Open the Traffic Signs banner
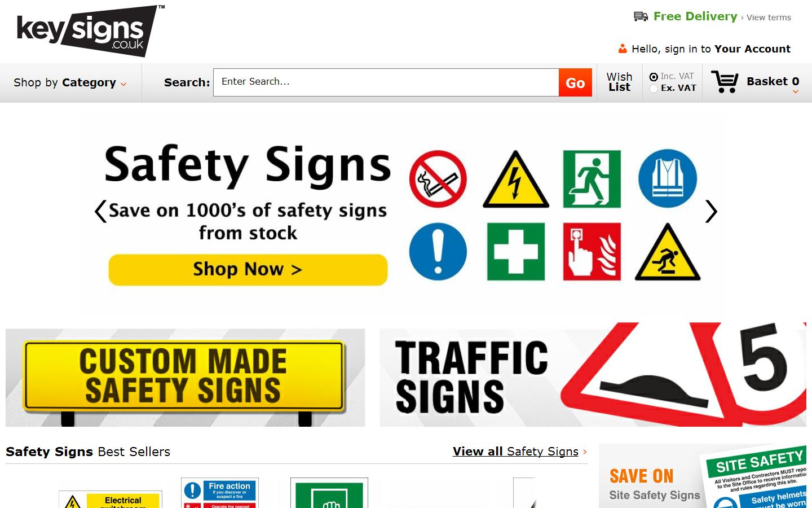 (593, 374)
